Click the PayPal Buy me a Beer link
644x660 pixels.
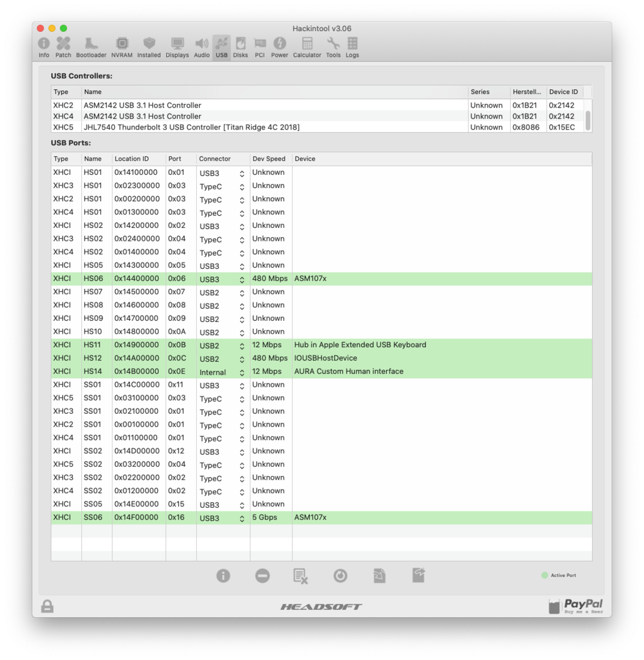coord(576,606)
